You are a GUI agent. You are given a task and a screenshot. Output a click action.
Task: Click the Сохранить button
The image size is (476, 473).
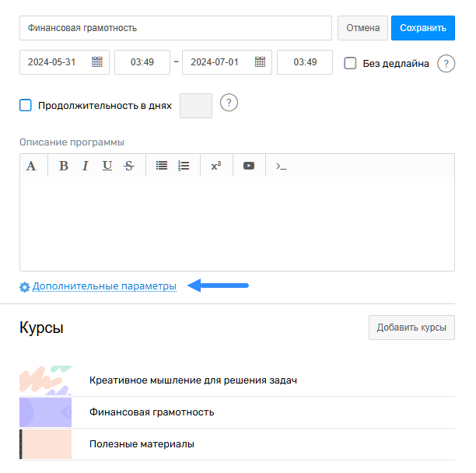tap(423, 28)
